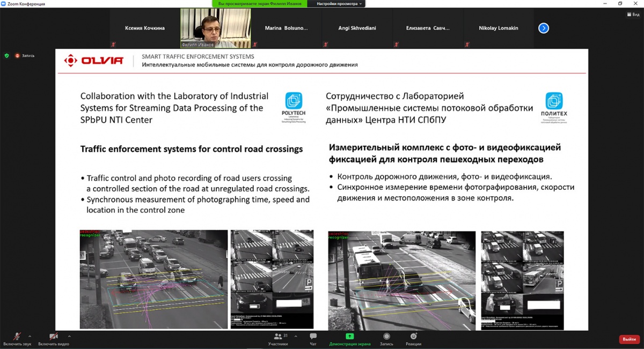Start Демонстрация экрана screen sharing
The height and width of the screenshot is (349, 644).
(x=349, y=339)
